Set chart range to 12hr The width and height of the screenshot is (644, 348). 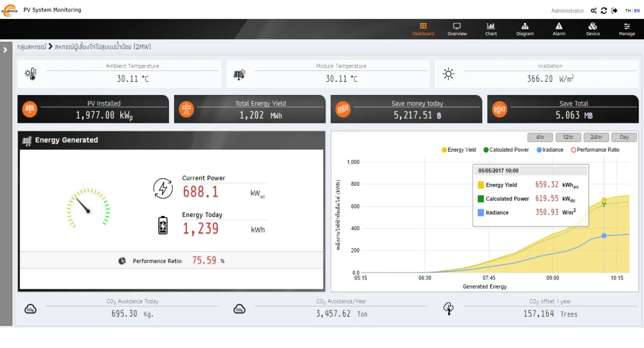pos(568,137)
